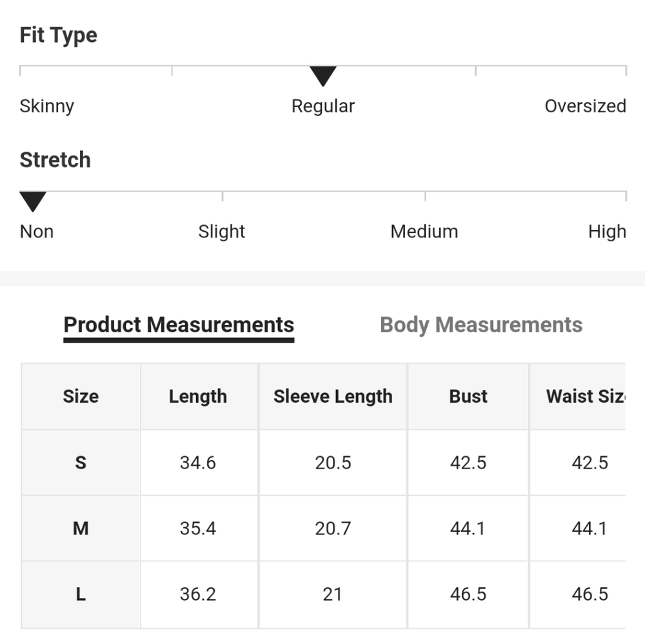Click the Slight stretch label

[x=221, y=231]
